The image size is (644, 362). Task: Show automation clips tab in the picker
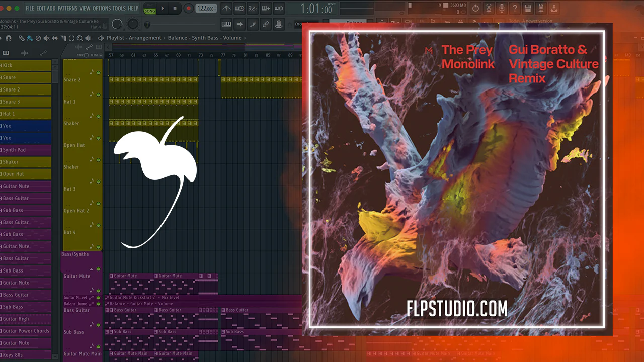[43, 53]
